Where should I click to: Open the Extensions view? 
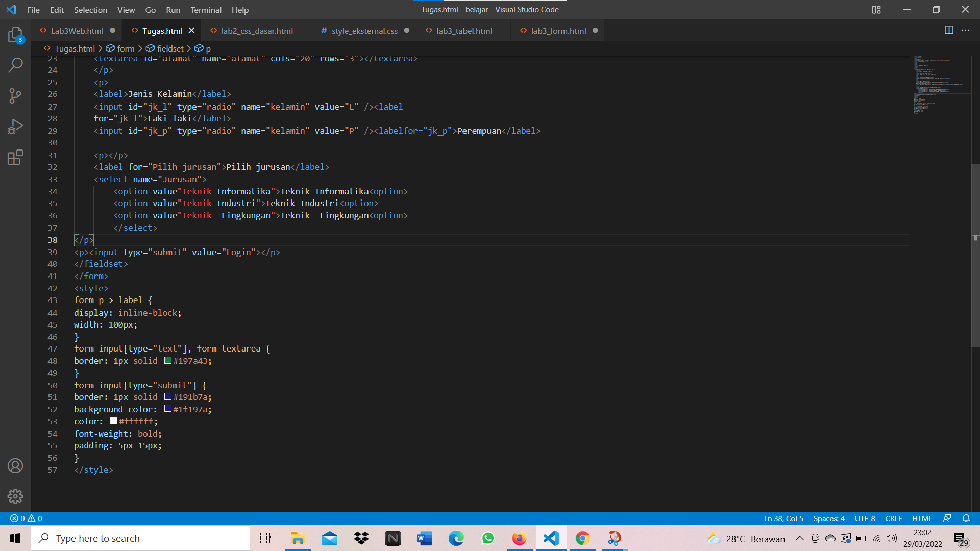(15, 157)
